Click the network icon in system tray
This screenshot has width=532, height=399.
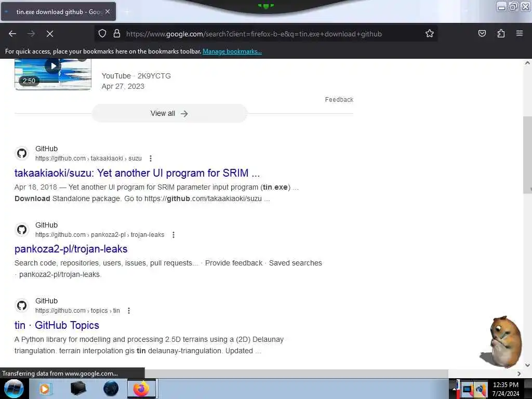(x=480, y=390)
